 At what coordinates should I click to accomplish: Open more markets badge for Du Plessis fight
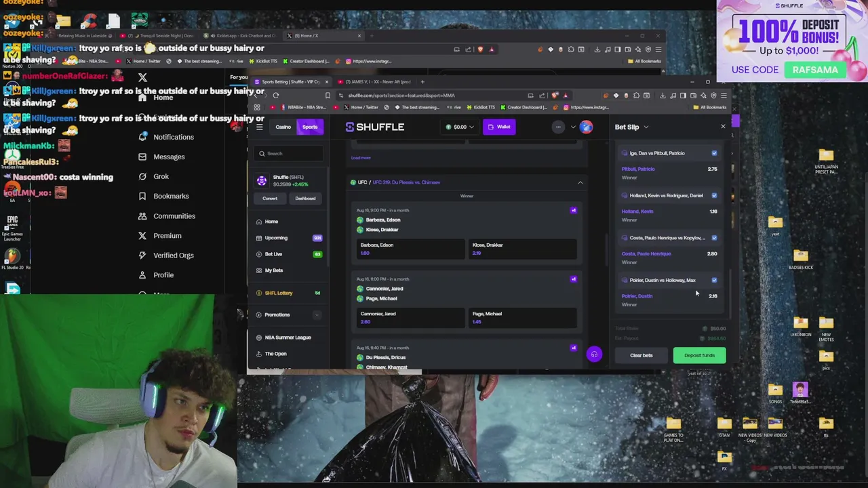coord(574,348)
